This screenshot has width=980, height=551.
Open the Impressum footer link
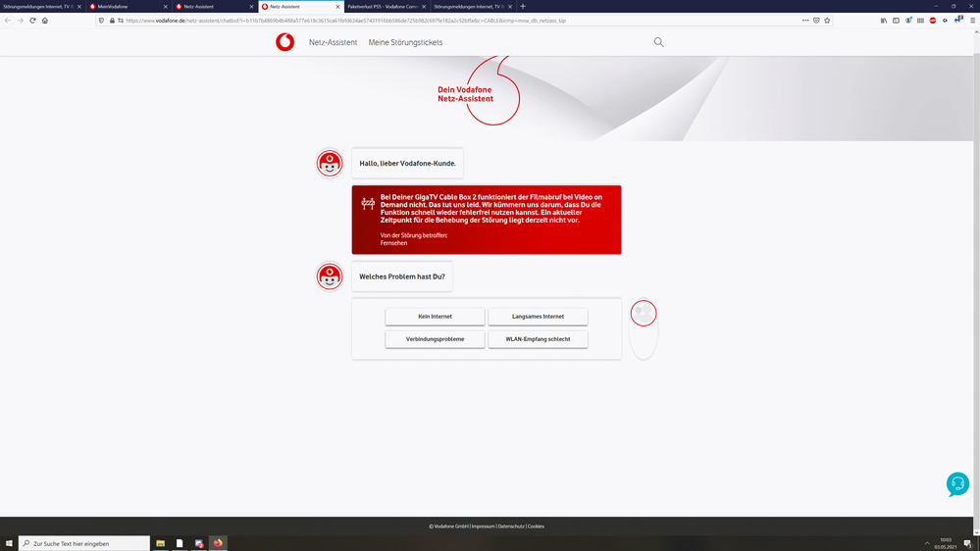[483, 526]
